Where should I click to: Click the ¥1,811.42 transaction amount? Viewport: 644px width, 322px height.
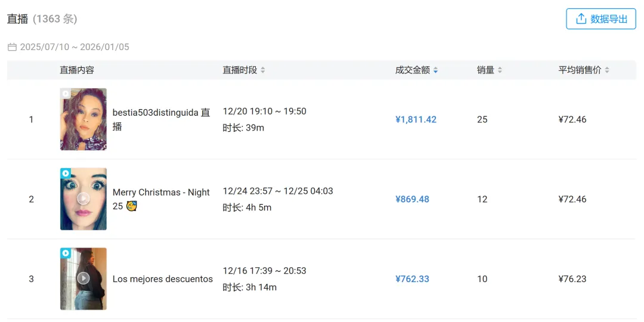(x=416, y=119)
